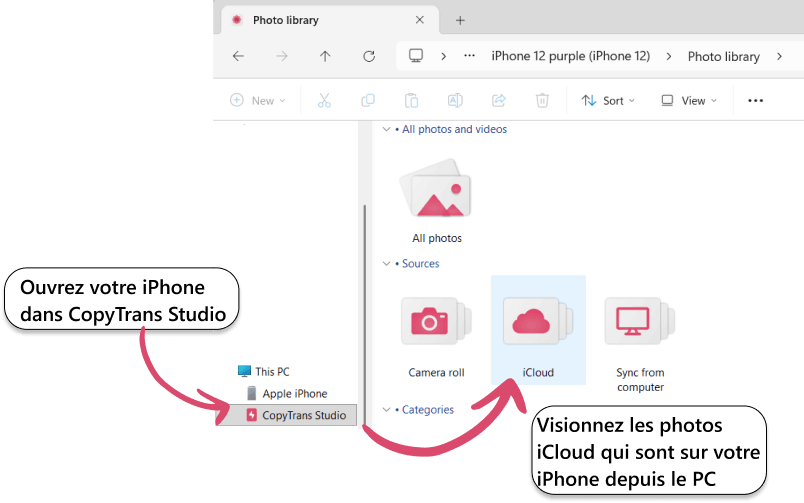Image resolution: width=804 pixels, height=503 pixels.
Task: Open the View dropdown menu
Action: (x=689, y=100)
